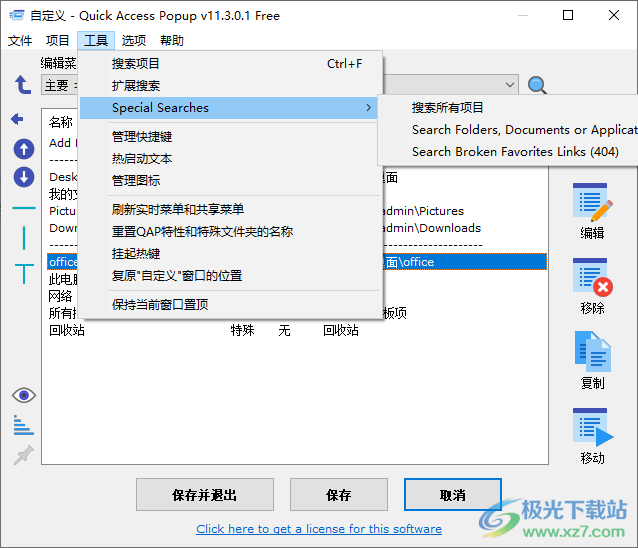The height and width of the screenshot is (548, 638).
Task: Choose 复原"自定义"窗口的位置 entry
Action: [x=231, y=276]
